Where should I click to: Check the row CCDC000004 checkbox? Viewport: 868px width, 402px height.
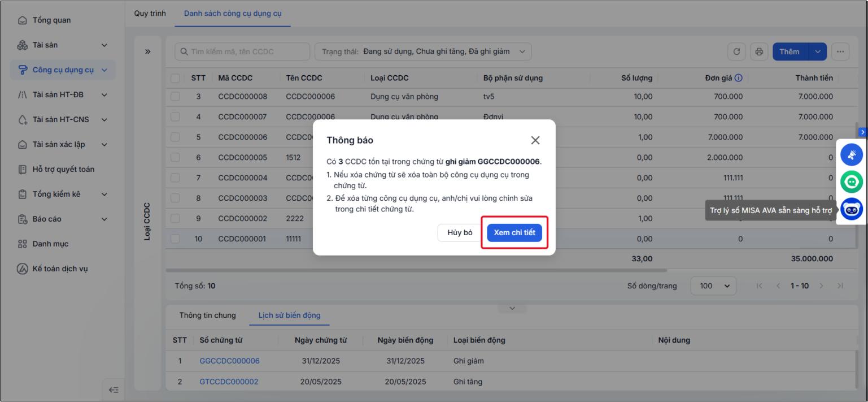click(x=175, y=178)
